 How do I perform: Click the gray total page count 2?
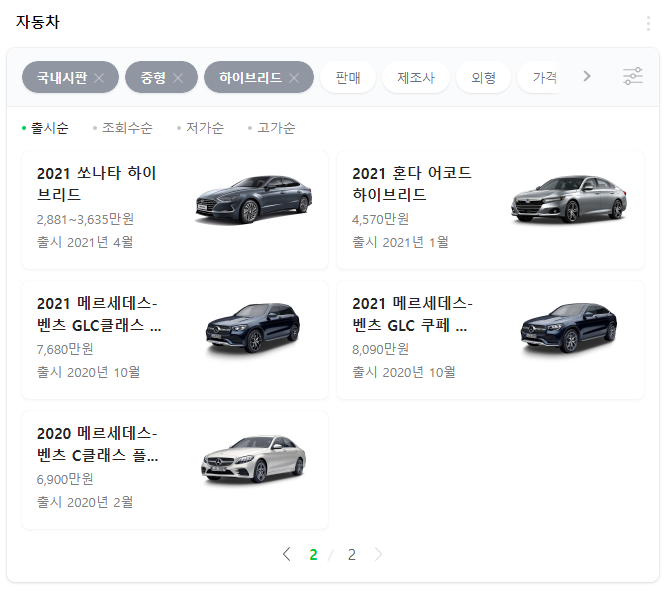[x=352, y=555]
